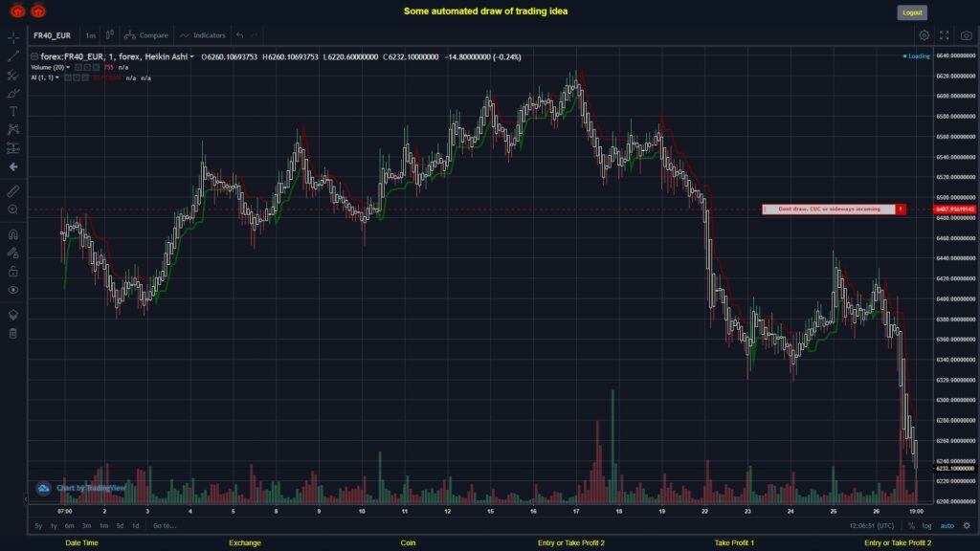Image resolution: width=980 pixels, height=551 pixels.
Task: Select the 6m time range
Action: [x=69, y=525]
